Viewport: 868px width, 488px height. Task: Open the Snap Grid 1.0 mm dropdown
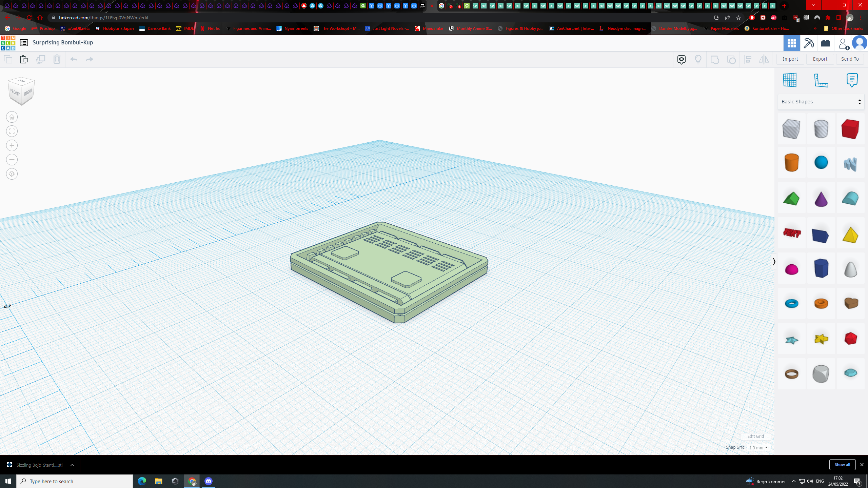(x=758, y=448)
